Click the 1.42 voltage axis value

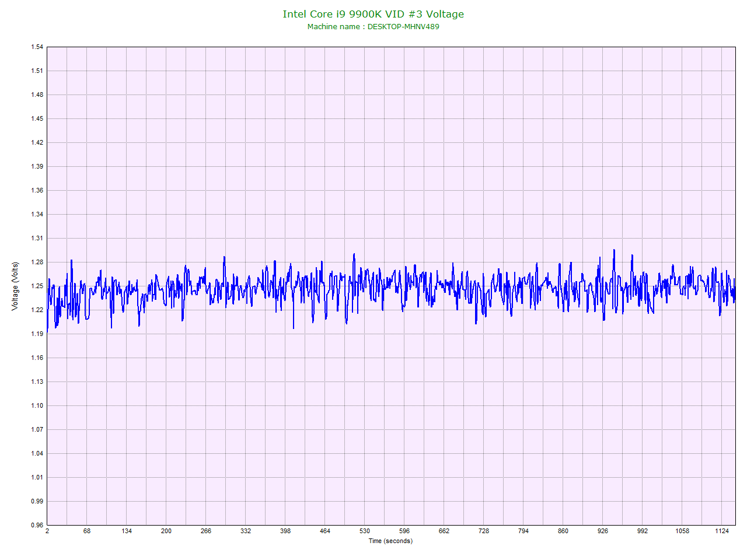click(x=37, y=143)
